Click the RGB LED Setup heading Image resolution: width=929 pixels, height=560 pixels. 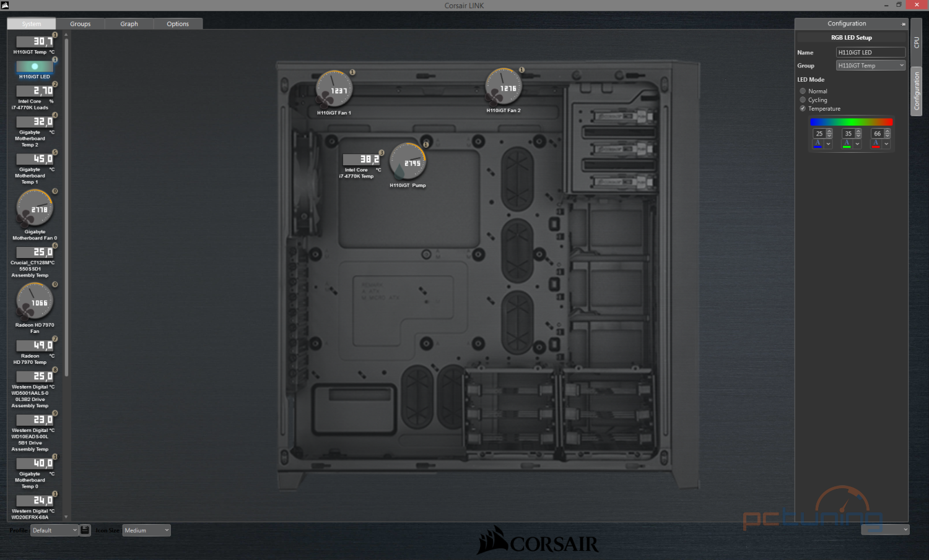click(851, 38)
